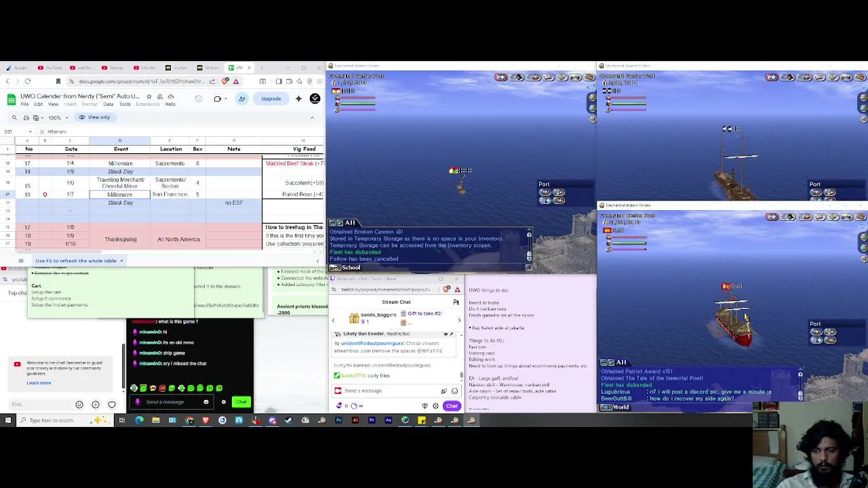Open the cell name box dropdown

[30, 131]
